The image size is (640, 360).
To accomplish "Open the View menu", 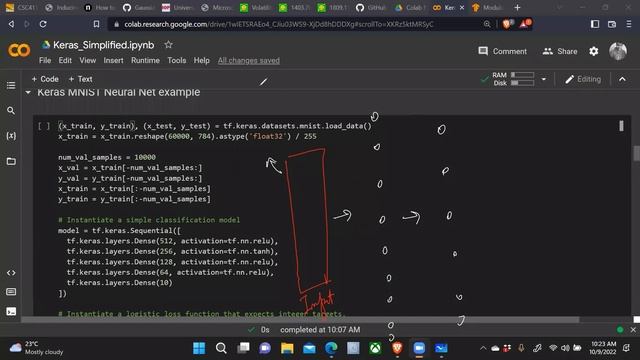I will click(x=87, y=60).
